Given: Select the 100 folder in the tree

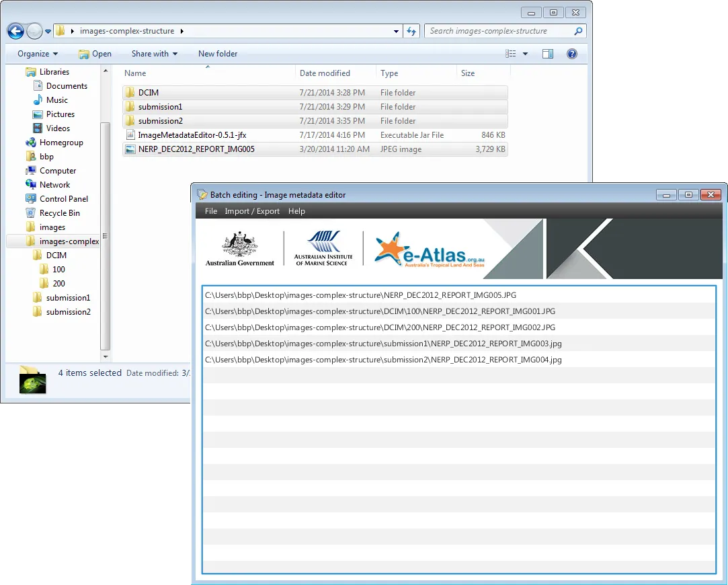Looking at the screenshot, I should (52, 269).
